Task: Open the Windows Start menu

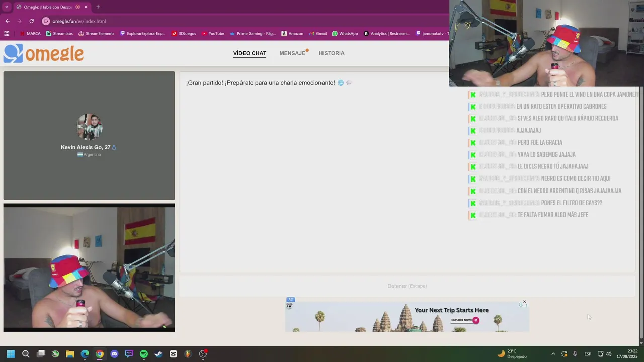Action: click(x=11, y=354)
